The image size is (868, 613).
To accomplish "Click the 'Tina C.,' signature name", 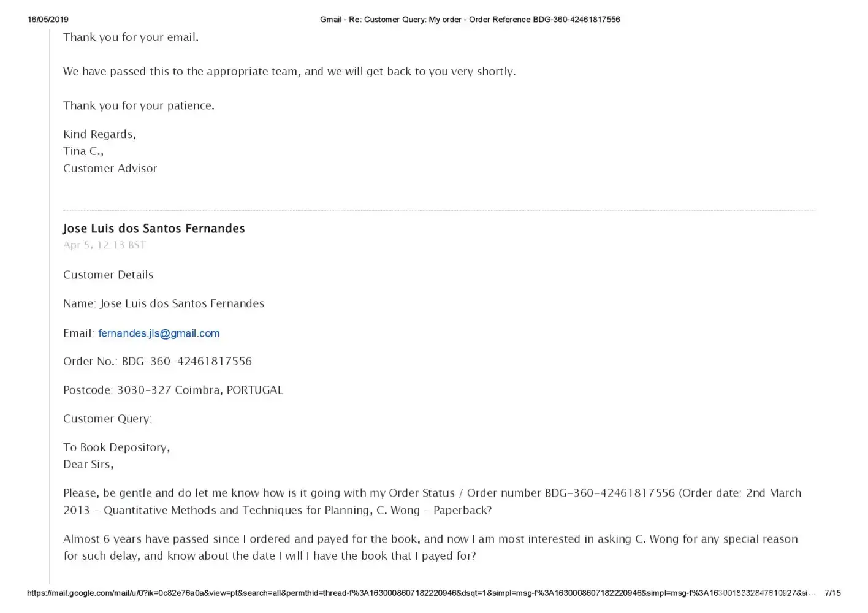I will [x=83, y=151].
